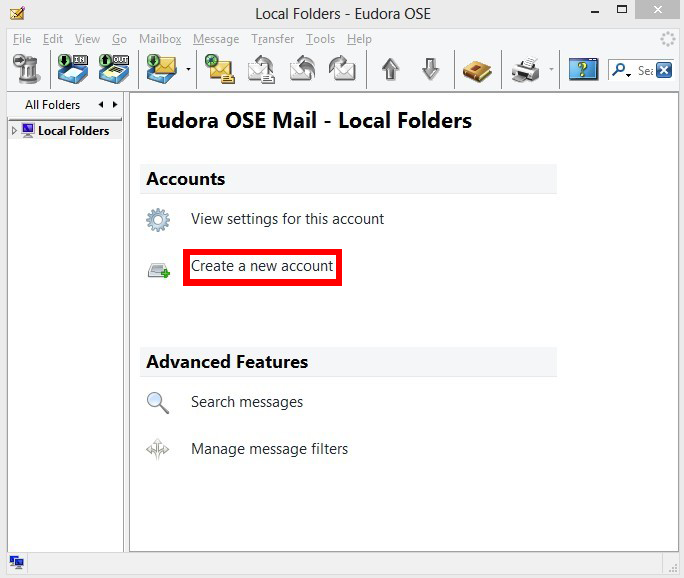Viewport: 684px width, 578px height.
Task: Open the Help menu
Action: [x=359, y=39]
